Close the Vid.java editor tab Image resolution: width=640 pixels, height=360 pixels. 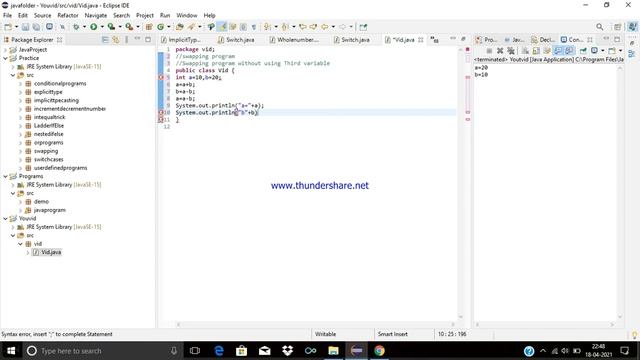(x=420, y=40)
